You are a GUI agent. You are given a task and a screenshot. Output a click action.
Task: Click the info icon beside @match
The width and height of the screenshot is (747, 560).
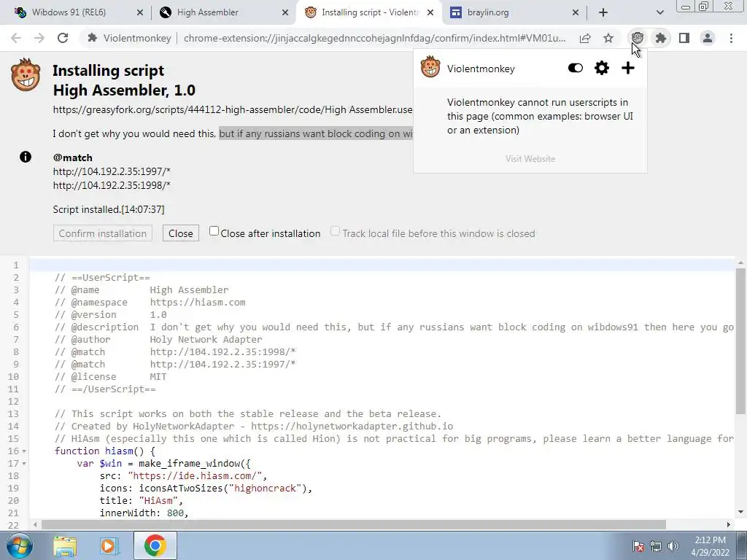pos(26,157)
